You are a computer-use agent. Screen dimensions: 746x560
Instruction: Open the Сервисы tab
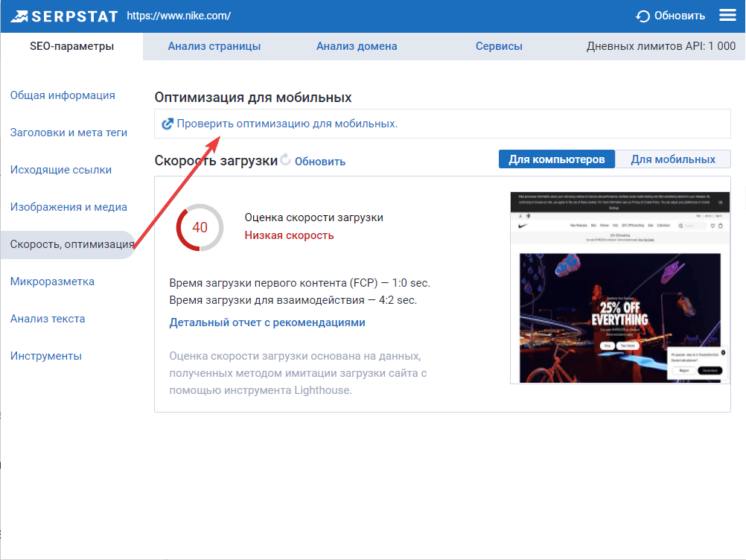click(499, 46)
